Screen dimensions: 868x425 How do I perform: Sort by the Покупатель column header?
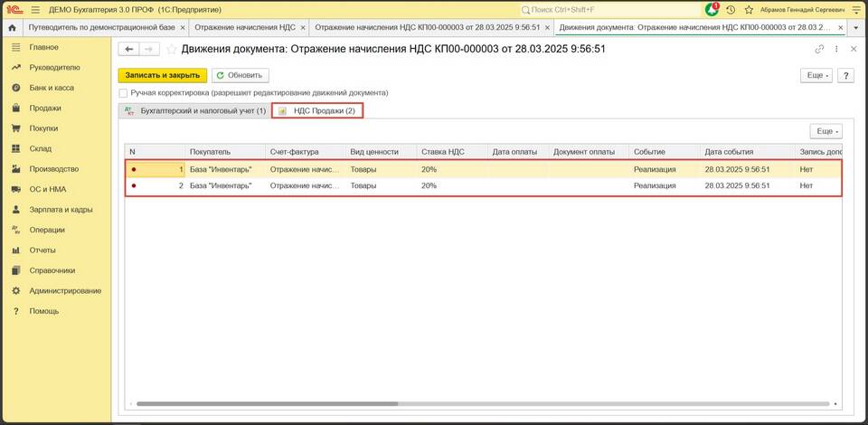225,152
